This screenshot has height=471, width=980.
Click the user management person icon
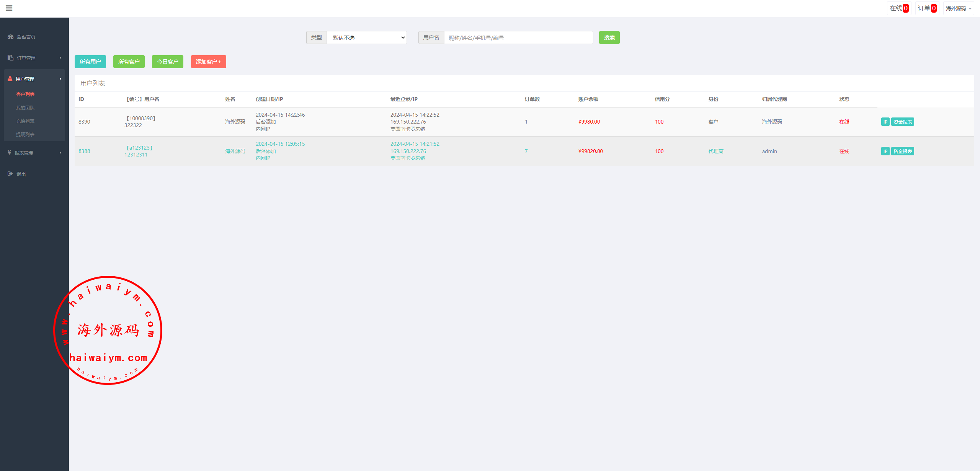pos(10,79)
